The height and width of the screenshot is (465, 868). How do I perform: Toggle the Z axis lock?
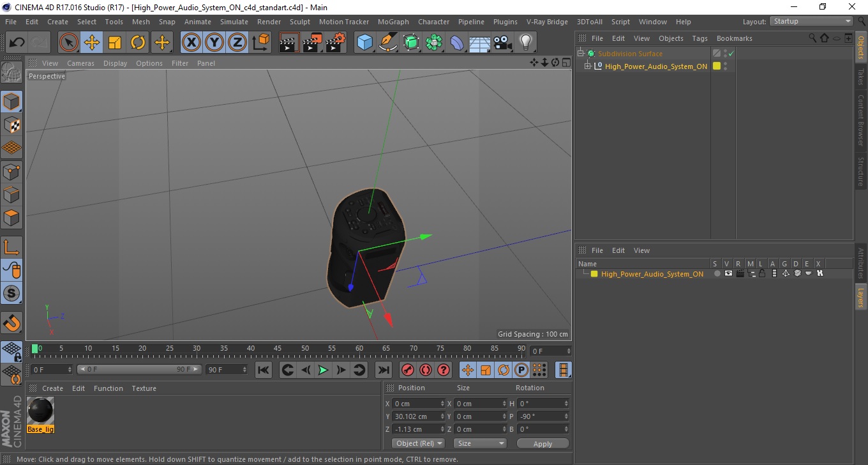[237, 43]
